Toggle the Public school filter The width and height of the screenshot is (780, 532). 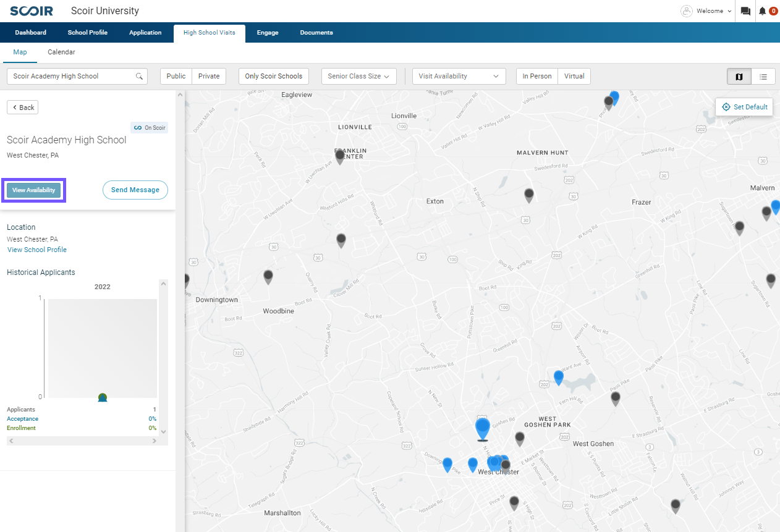pyautogui.click(x=176, y=77)
